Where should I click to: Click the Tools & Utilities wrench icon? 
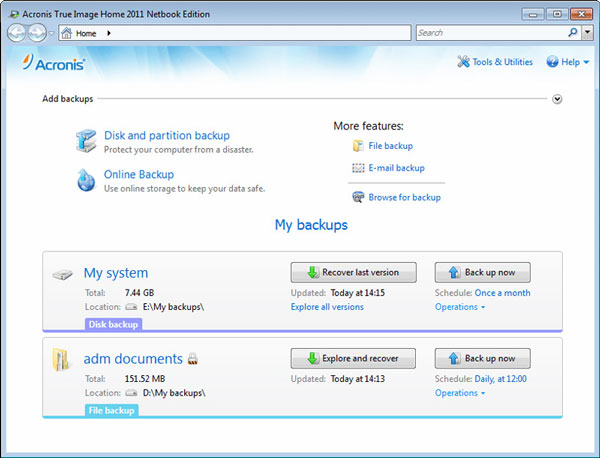point(463,62)
